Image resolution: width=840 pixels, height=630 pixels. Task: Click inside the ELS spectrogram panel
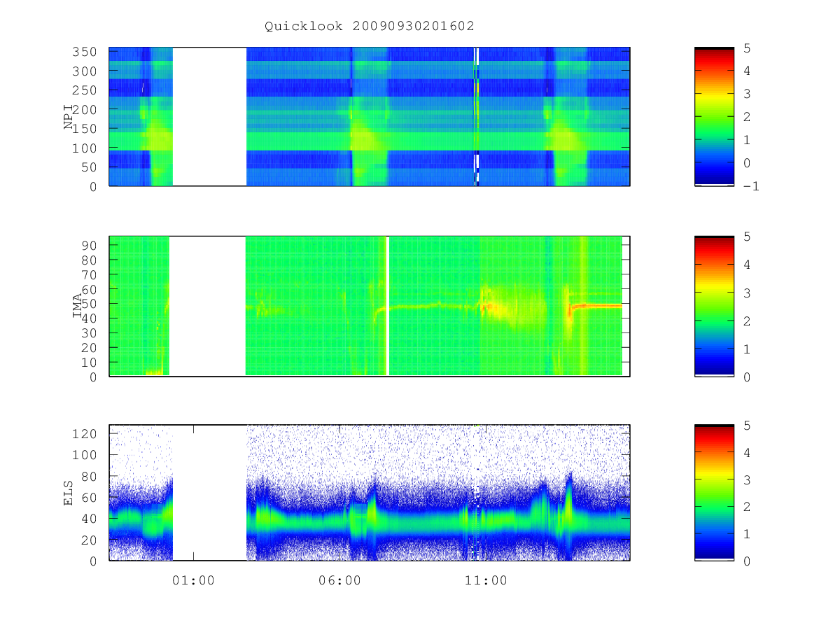click(x=370, y=493)
